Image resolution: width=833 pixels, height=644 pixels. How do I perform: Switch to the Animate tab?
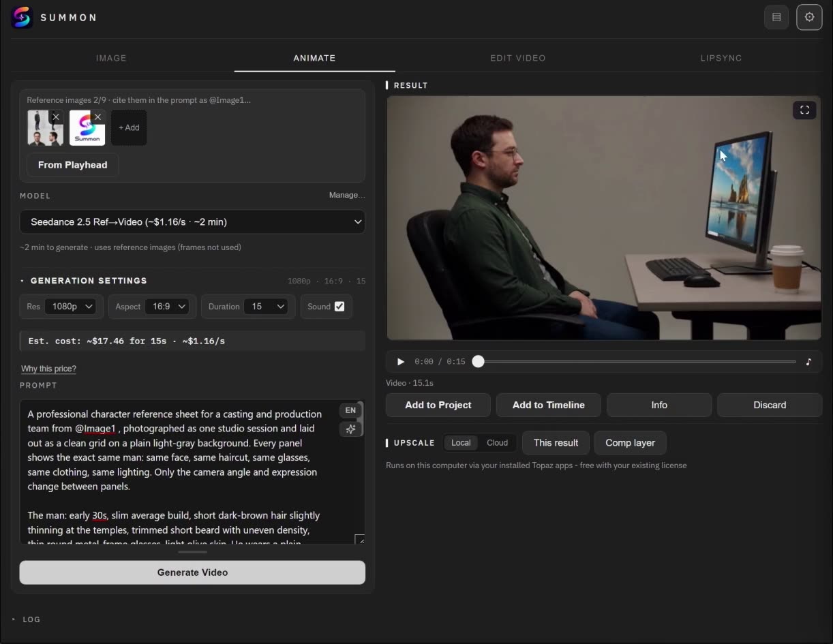click(314, 58)
